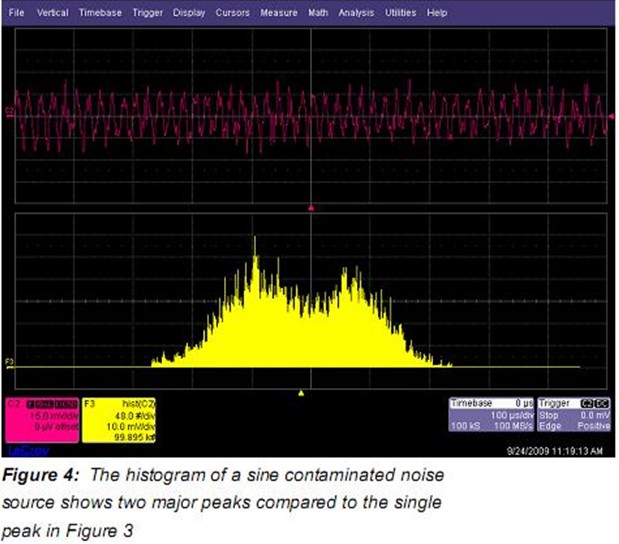Open the Utilities menu
This screenshot has width=619, height=544.
click(399, 14)
